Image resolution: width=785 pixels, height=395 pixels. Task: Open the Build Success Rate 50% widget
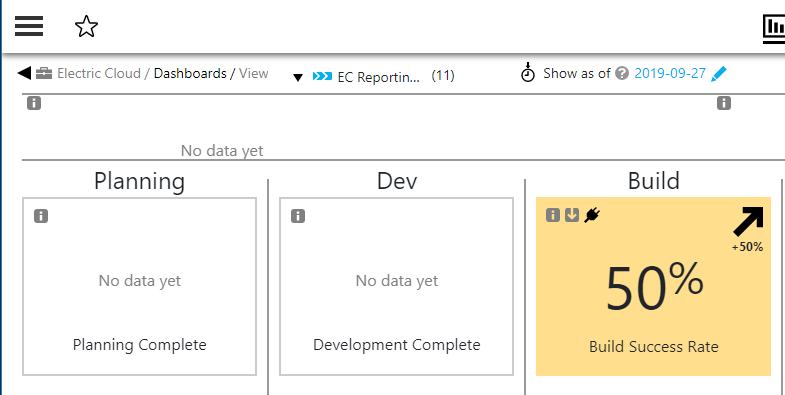click(x=653, y=286)
